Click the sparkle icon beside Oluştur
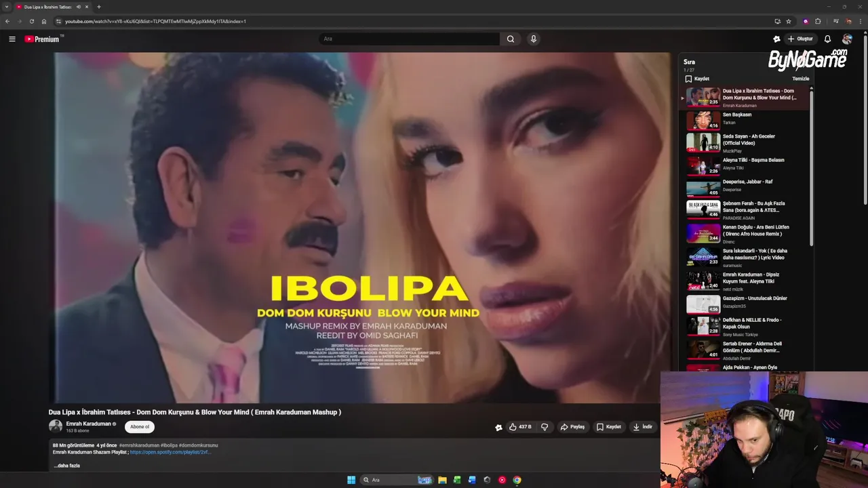 pos(776,39)
